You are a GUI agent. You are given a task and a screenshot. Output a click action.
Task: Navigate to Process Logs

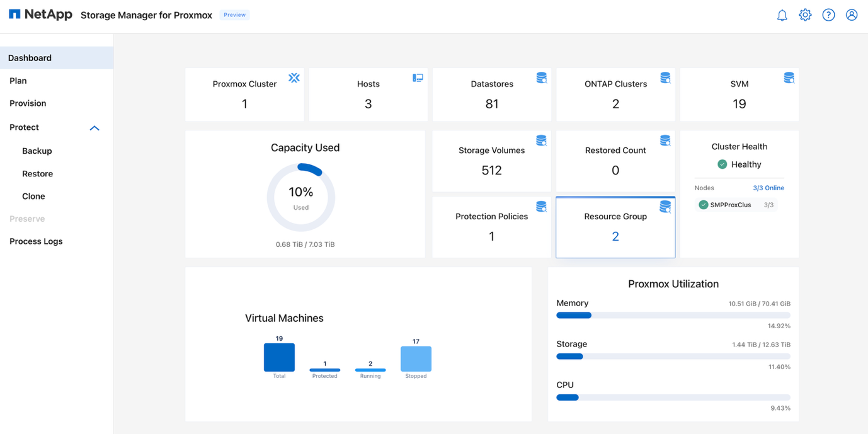coord(36,241)
